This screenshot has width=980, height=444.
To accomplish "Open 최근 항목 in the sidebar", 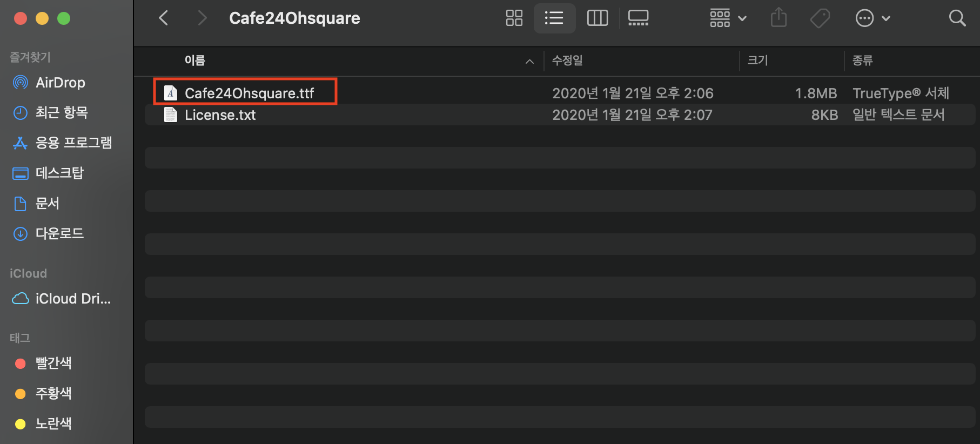I will (62, 112).
